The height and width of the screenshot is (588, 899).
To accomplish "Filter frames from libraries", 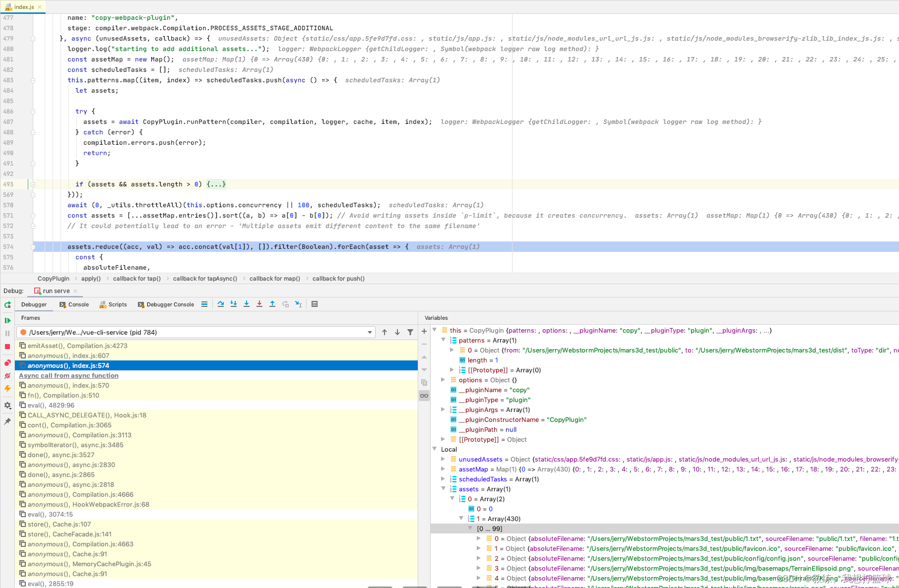I will point(410,332).
